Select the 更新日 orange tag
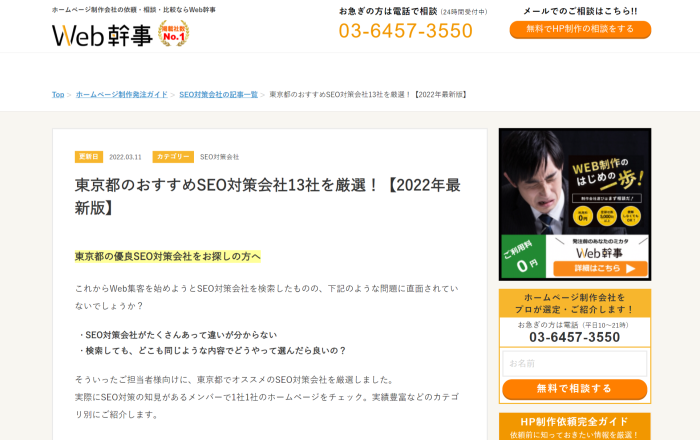The height and width of the screenshot is (440, 700). coord(89,157)
